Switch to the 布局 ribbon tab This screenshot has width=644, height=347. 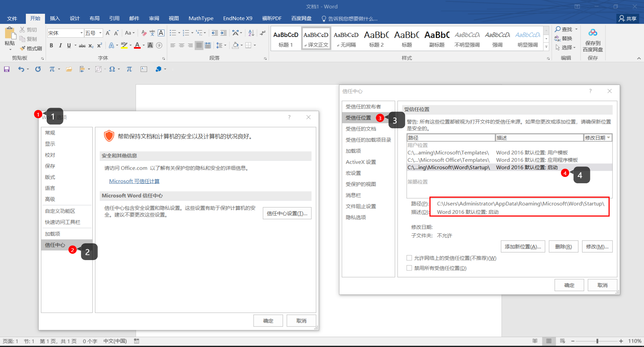point(95,18)
